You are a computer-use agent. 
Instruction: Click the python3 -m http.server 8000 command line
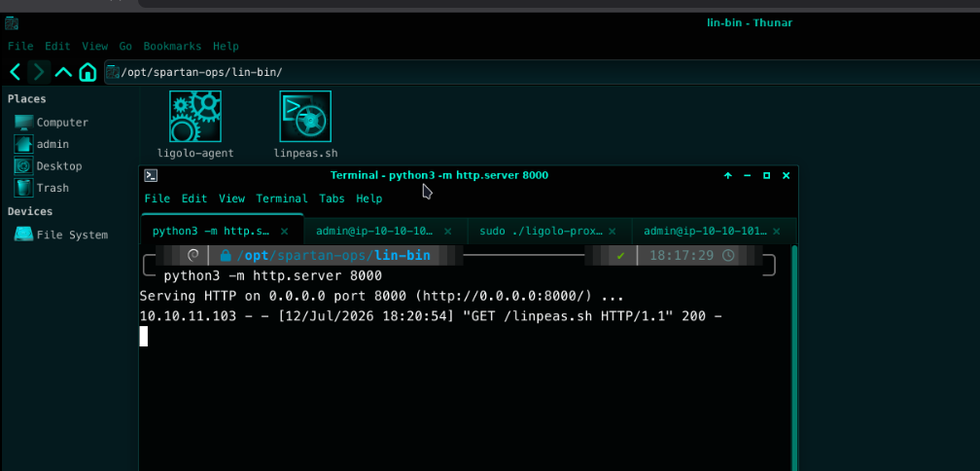(x=272, y=275)
